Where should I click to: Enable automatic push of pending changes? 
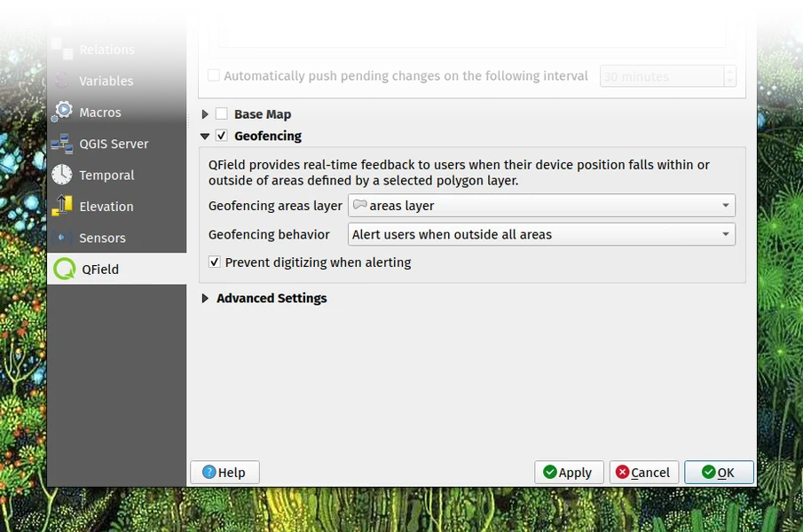pyautogui.click(x=214, y=76)
